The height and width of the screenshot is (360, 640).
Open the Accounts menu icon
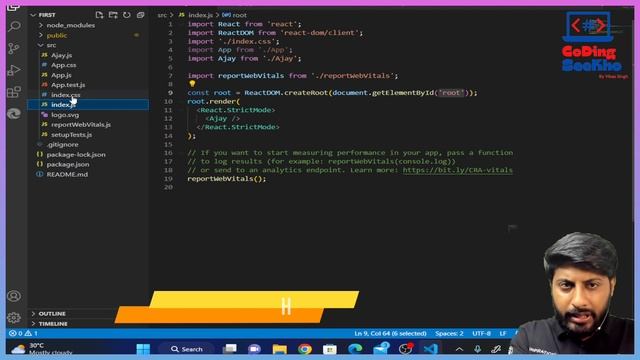14,296
